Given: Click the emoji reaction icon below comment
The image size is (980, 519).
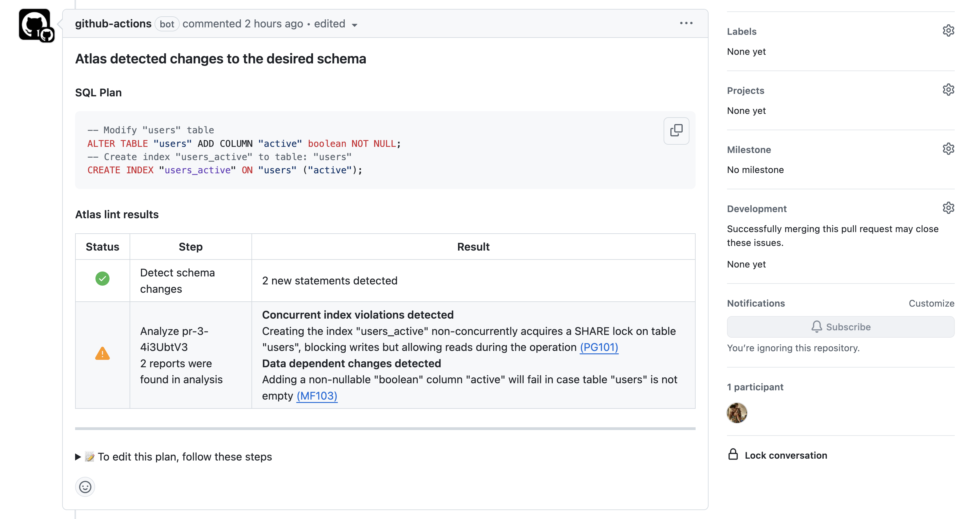Looking at the screenshot, I should (x=85, y=486).
